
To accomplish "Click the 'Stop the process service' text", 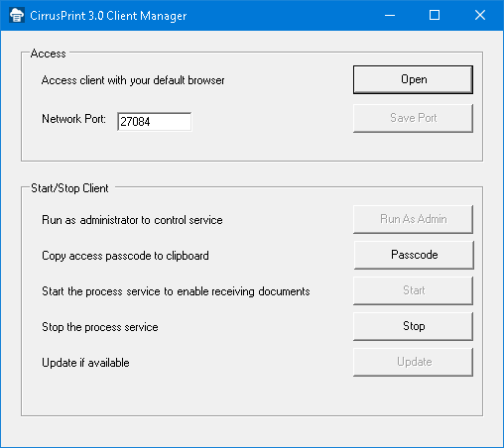I will point(100,327).
